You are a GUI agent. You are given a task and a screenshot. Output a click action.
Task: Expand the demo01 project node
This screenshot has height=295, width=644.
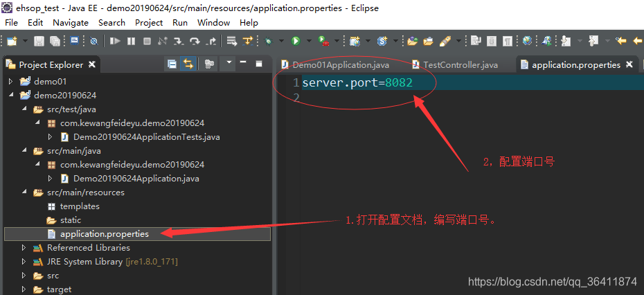11,81
